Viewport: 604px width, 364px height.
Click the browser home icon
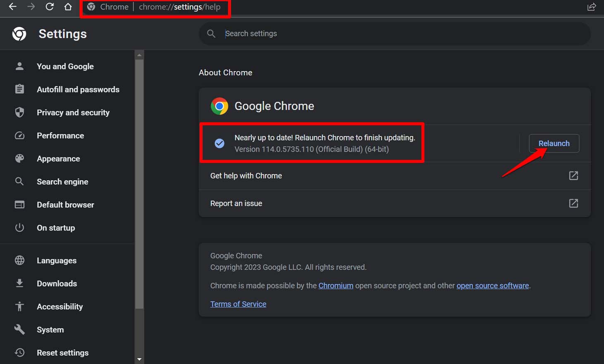[x=68, y=7]
